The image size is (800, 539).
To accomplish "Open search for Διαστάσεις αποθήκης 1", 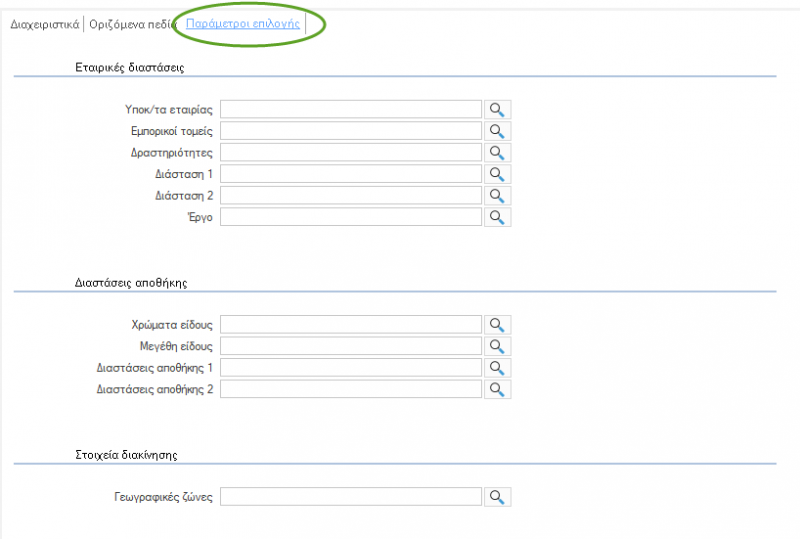I will [497, 368].
